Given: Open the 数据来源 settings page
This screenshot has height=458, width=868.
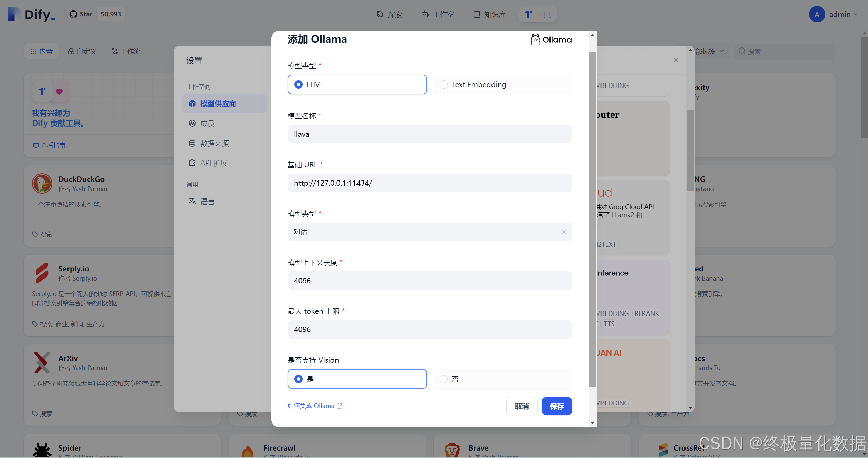Looking at the screenshot, I should point(215,143).
